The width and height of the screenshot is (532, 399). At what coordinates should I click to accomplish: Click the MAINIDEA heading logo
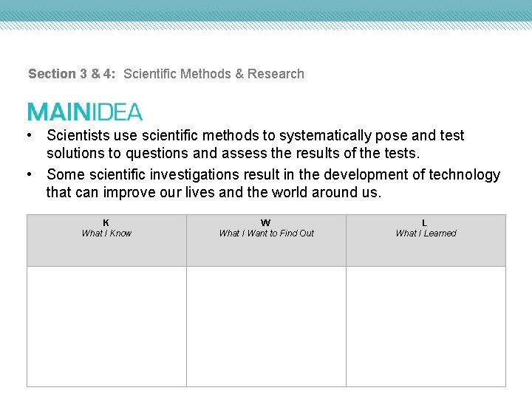(x=85, y=112)
